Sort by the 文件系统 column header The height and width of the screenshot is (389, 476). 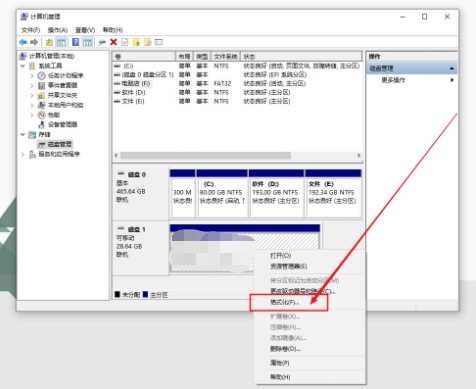(226, 56)
